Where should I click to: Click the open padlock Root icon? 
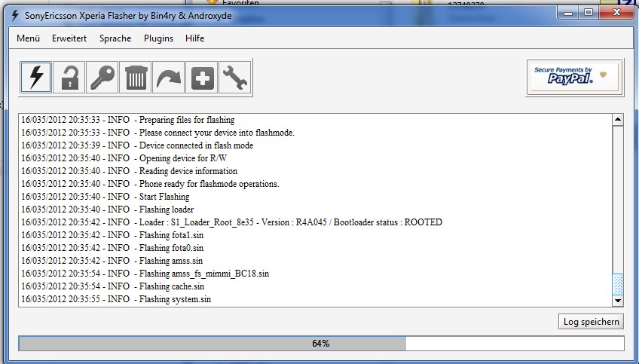(x=69, y=78)
